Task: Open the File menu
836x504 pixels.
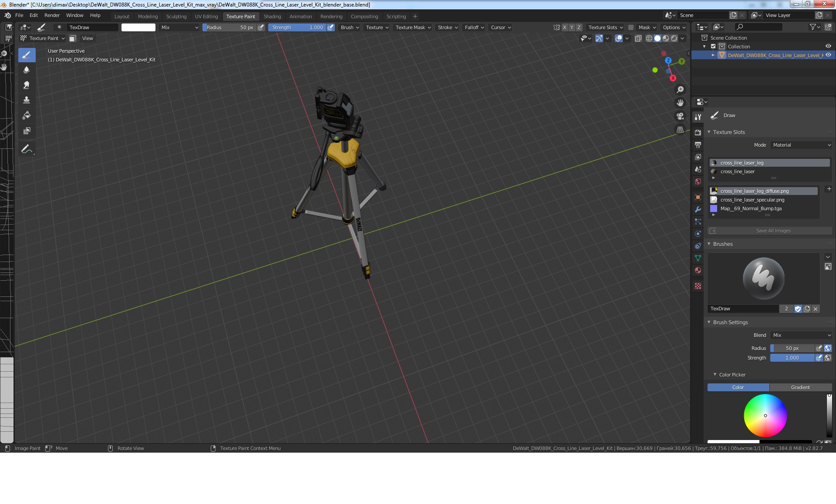Action: click(x=19, y=15)
